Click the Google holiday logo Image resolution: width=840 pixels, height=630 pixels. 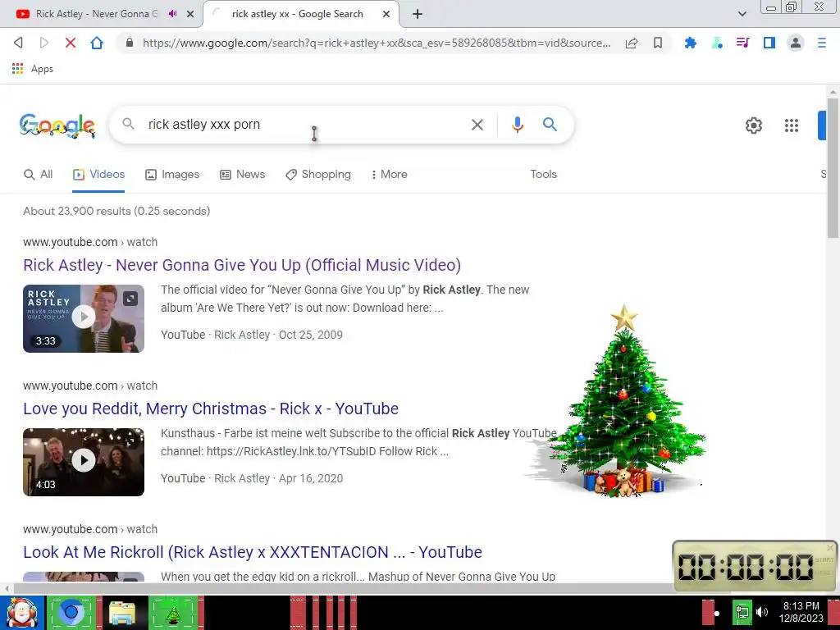pyautogui.click(x=57, y=126)
